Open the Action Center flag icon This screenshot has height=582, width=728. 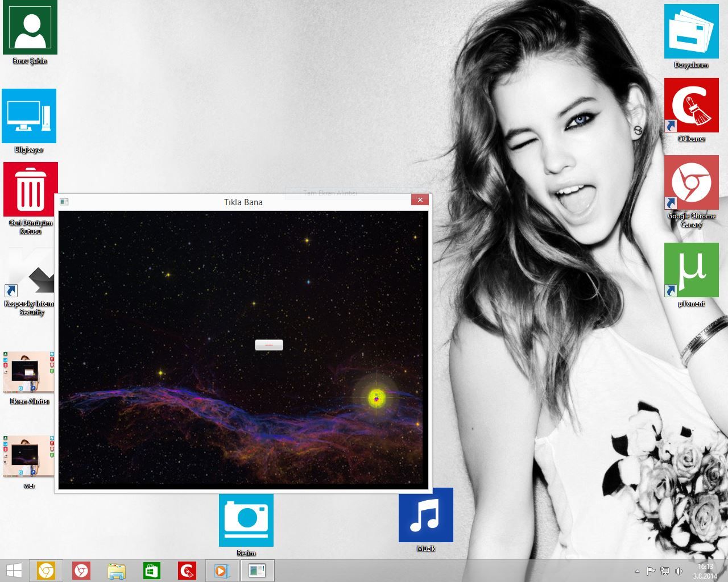(651, 571)
